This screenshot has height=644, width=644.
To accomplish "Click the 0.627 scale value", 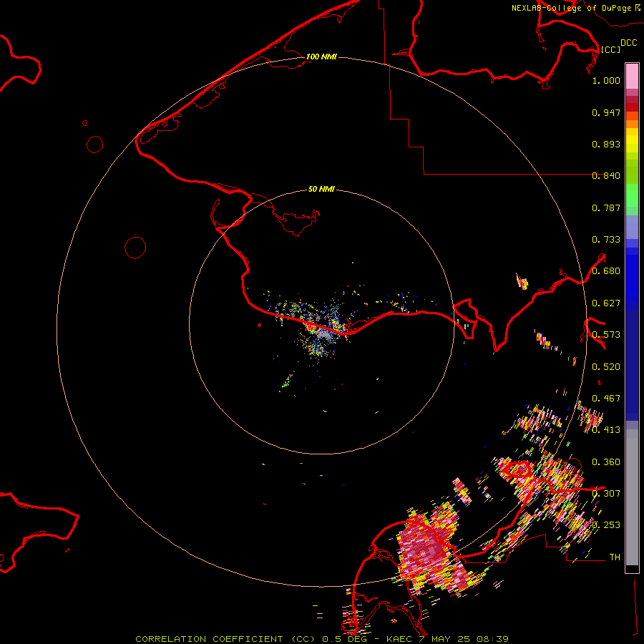I will 606,303.
